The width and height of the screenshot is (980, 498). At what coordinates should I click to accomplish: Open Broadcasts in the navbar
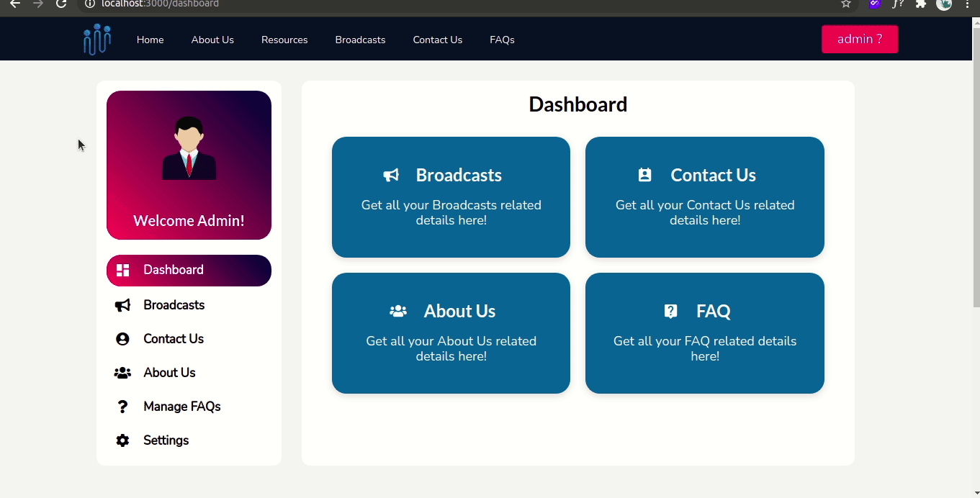(360, 40)
